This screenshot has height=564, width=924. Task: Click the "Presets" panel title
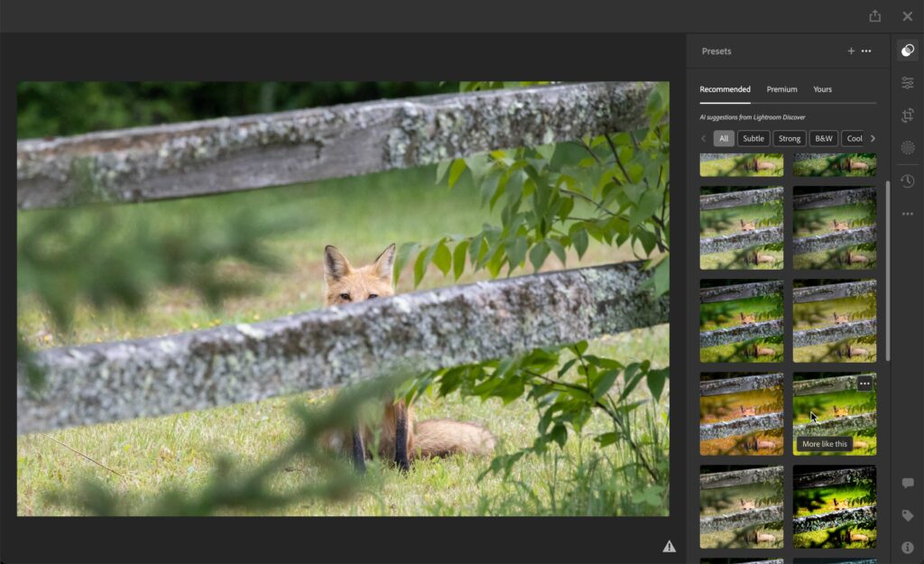coord(716,51)
